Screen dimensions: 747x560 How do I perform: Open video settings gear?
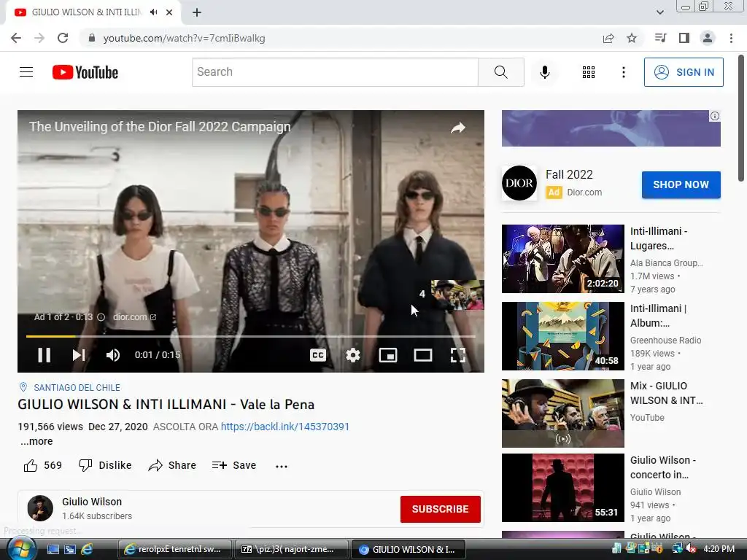353,355
